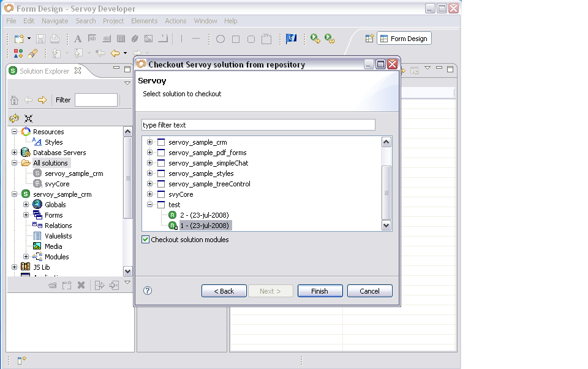Check the servoy_sample_treeControl checkbox

(161, 184)
